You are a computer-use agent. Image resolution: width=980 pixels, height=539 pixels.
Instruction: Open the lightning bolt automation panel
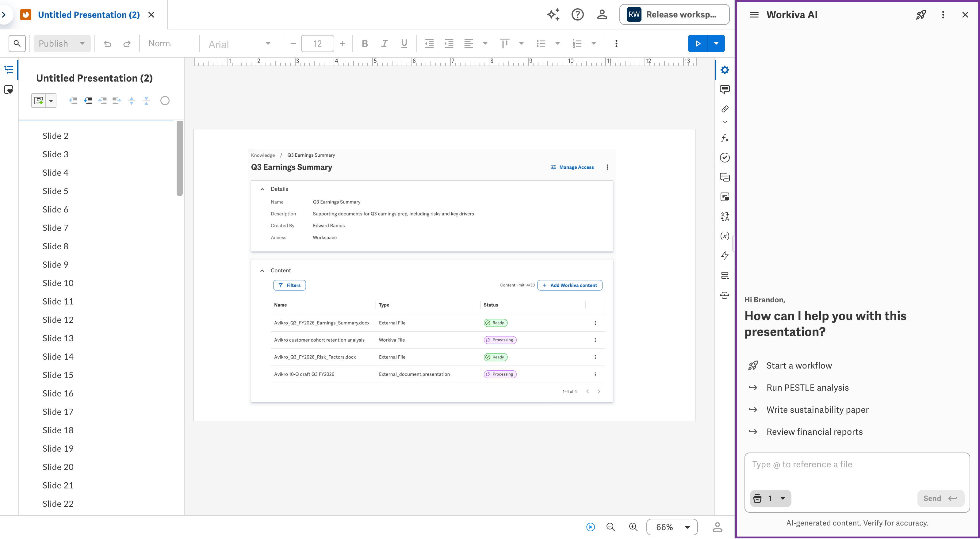pos(725,256)
